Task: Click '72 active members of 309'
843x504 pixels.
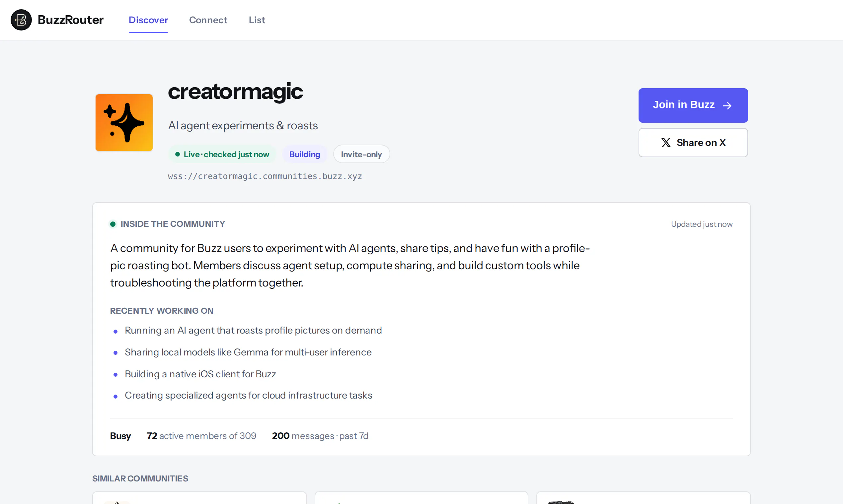Action: tap(201, 436)
